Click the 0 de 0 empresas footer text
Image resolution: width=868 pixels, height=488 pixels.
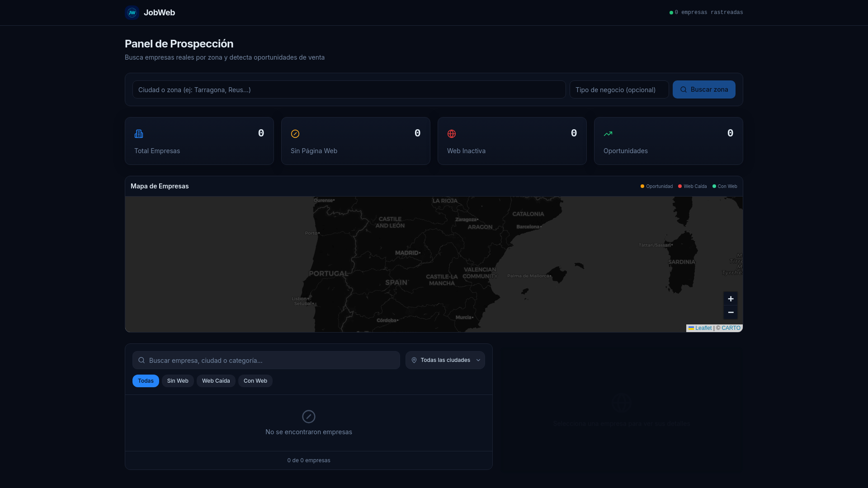coord(309,460)
